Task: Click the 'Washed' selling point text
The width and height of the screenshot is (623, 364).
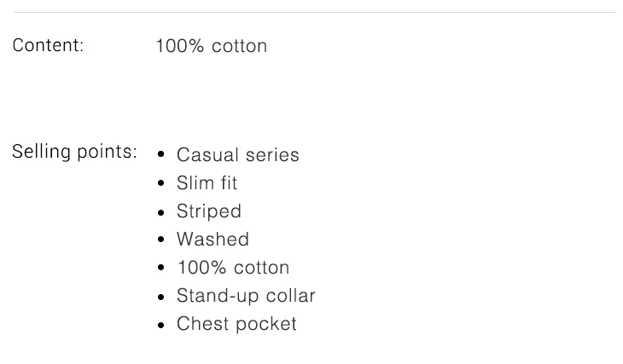Action: tap(213, 240)
